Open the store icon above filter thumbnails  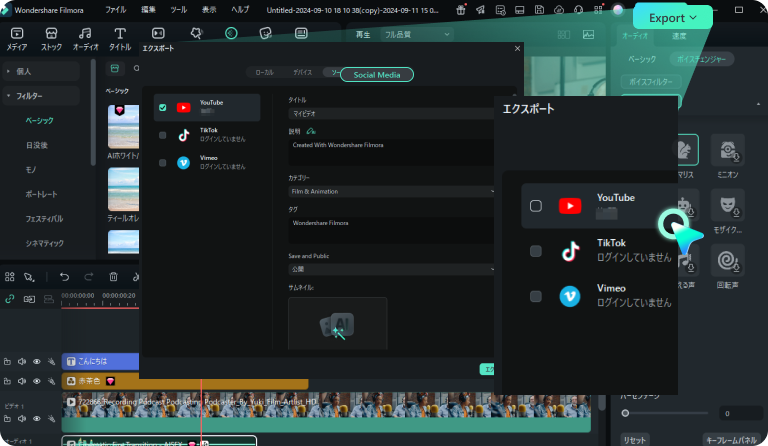coord(115,69)
